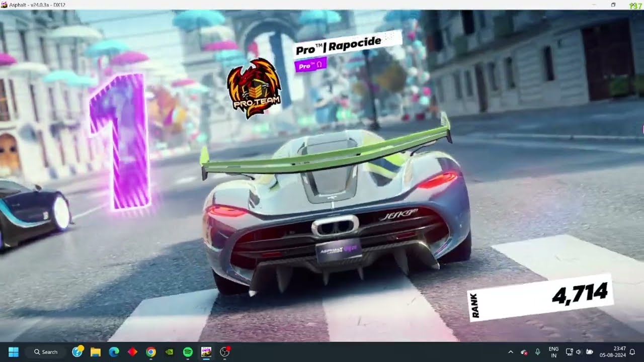
Task: Expand the hidden system tray icons
Action: click(x=511, y=352)
